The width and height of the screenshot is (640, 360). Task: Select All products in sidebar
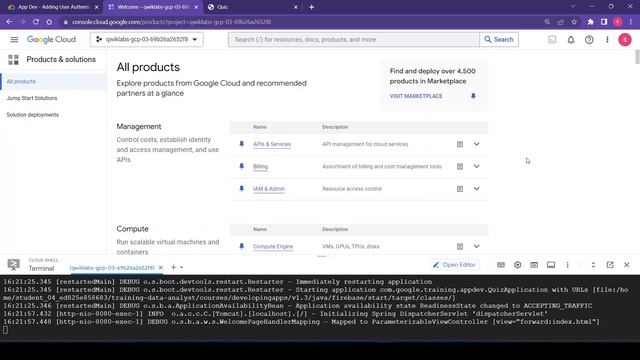click(53, 82)
